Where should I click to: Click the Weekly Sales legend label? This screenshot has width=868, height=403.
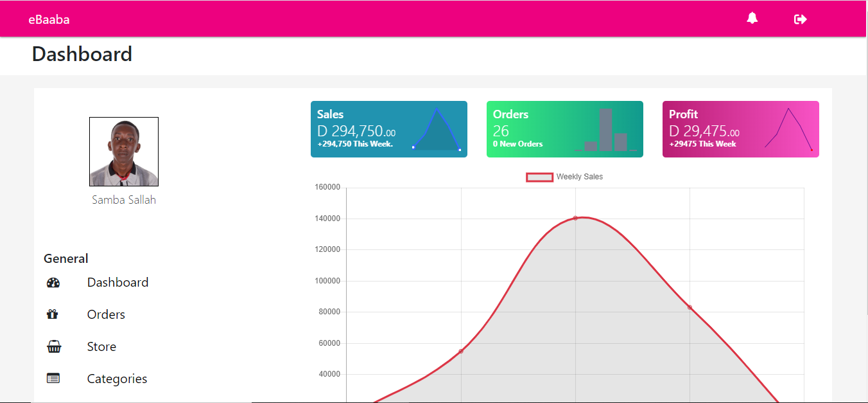[x=580, y=177]
